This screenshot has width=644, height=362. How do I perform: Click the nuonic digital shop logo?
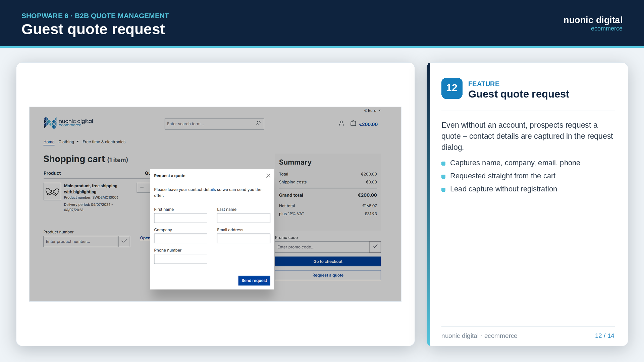click(x=68, y=123)
